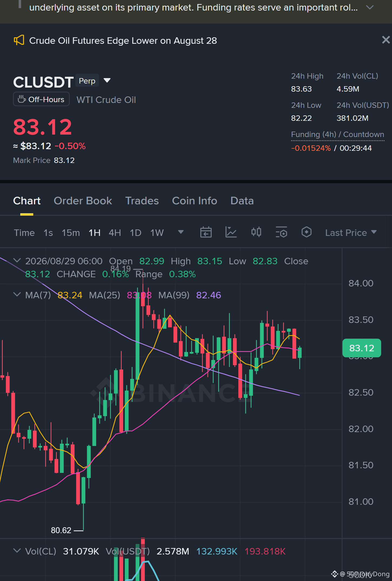Click the MA(7) indicator value 83.24
Image resolution: width=392 pixels, height=581 pixels.
click(x=70, y=295)
